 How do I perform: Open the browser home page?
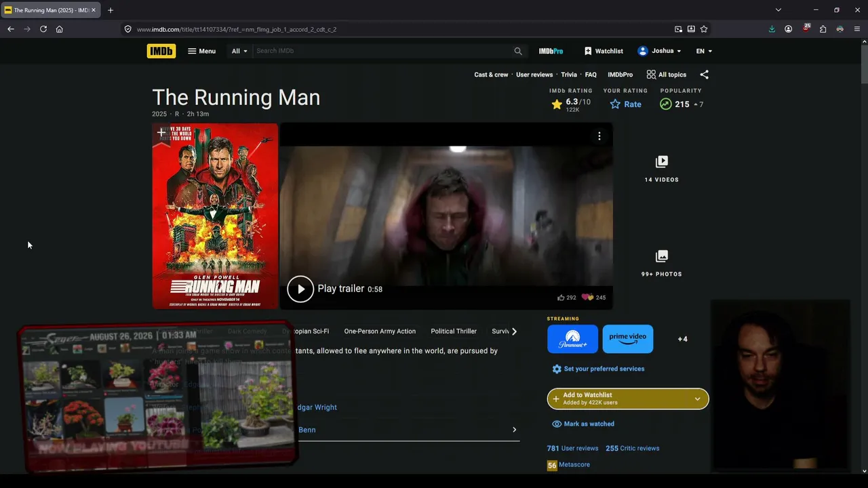pyautogui.click(x=60, y=29)
